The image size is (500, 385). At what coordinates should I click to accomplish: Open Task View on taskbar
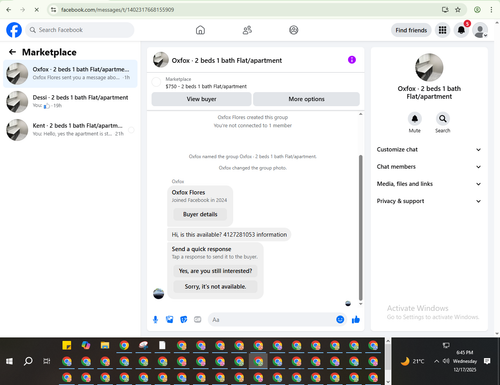click(47, 361)
